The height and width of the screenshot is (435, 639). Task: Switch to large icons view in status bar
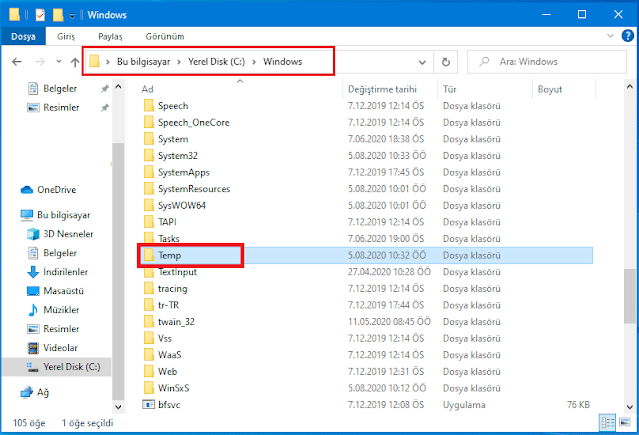click(624, 422)
